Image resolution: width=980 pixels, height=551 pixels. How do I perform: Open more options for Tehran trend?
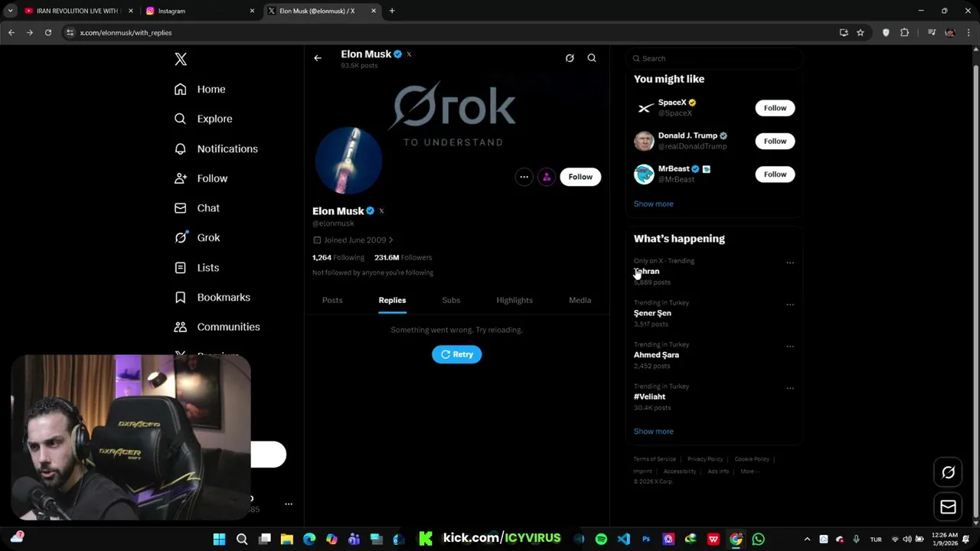790,263
